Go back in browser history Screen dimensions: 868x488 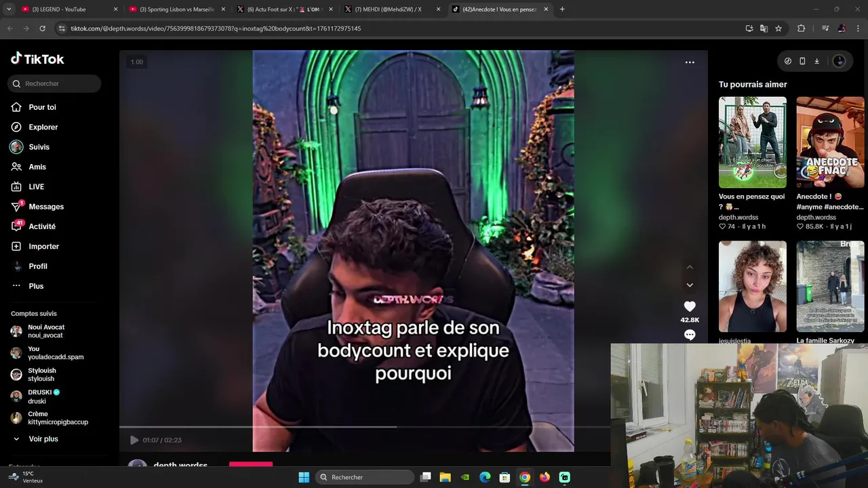[x=9, y=28]
